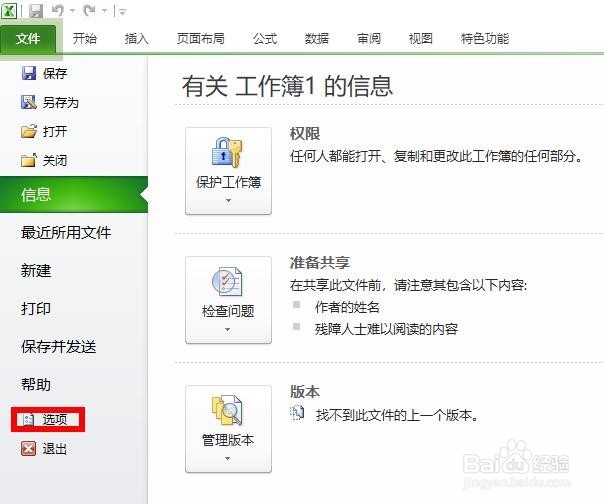The width and height of the screenshot is (604, 504).
Task: Click the 另存为 save-as icon
Action: coord(29,102)
